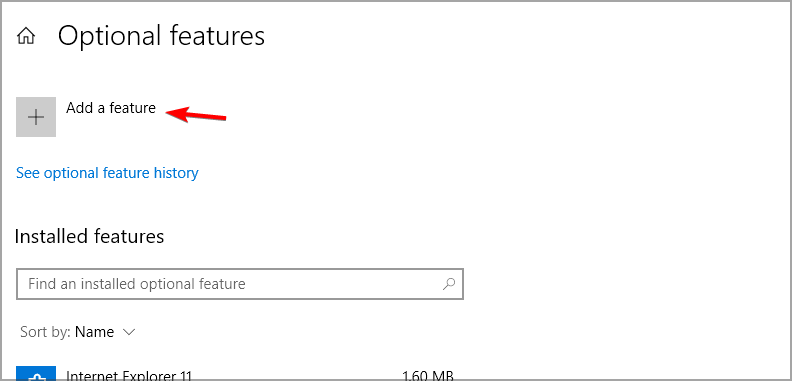
Task: Go to Settings home via house icon
Action: [x=26, y=36]
